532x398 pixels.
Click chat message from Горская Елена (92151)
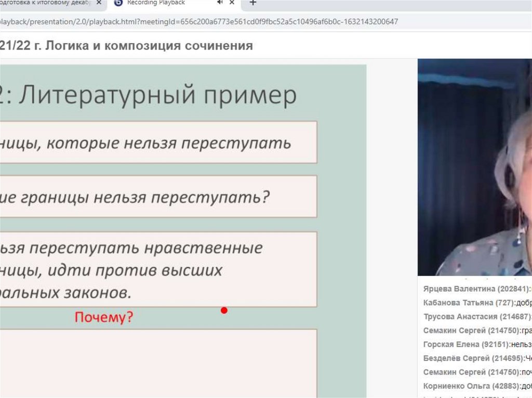[x=477, y=345]
